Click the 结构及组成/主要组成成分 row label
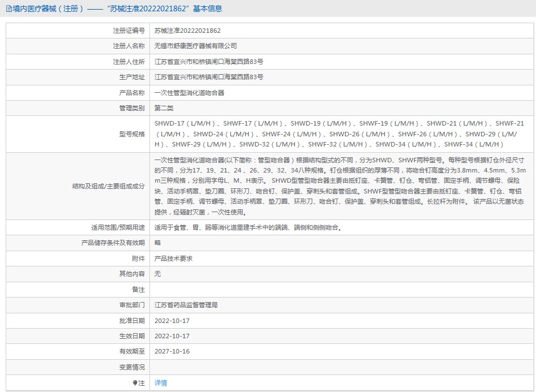Image resolution: width=536 pixels, height=392 pixels. point(108,186)
